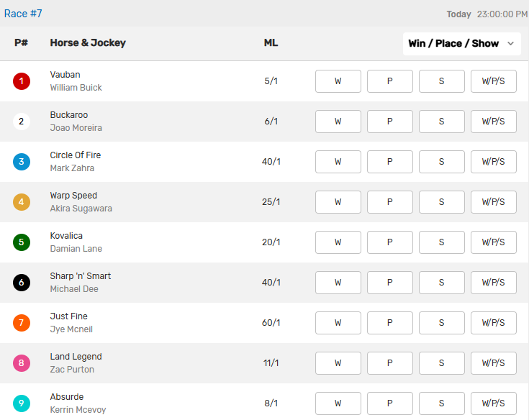
Task: Select Win bet for Kovalica
Action: pyautogui.click(x=338, y=242)
